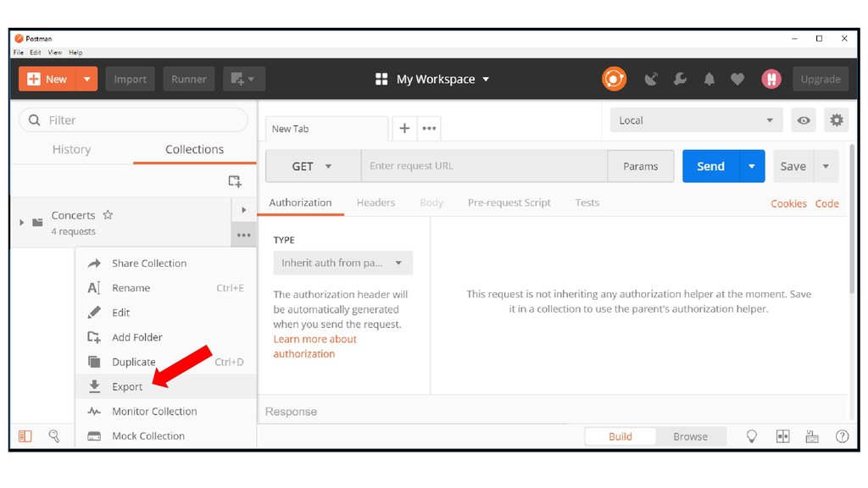Click the heart icon in header
Screen dimensions: 868x488
tap(737, 79)
